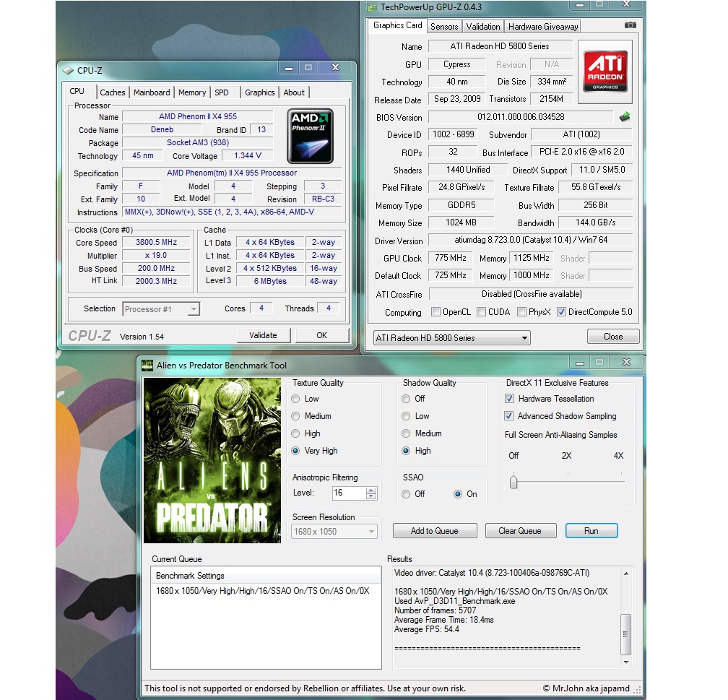The width and height of the screenshot is (728, 700).
Task: Toggle PhysX checkbox in GPU-Z
Action: (x=522, y=311)
